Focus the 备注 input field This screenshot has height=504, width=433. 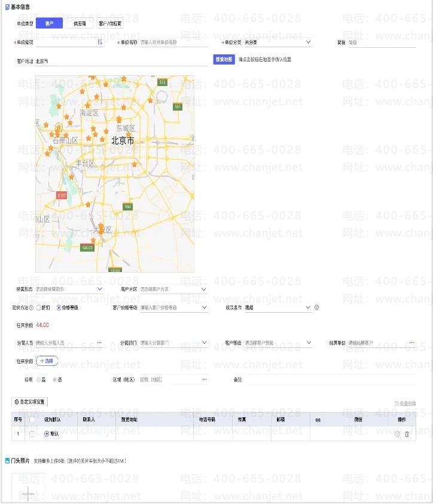tap(330, 380)
